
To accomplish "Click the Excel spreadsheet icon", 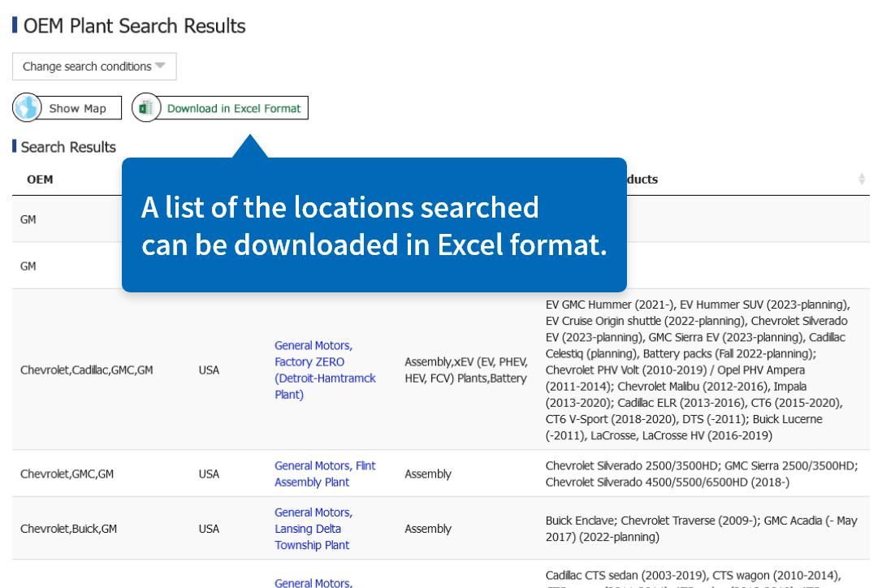I will point(146,107).
